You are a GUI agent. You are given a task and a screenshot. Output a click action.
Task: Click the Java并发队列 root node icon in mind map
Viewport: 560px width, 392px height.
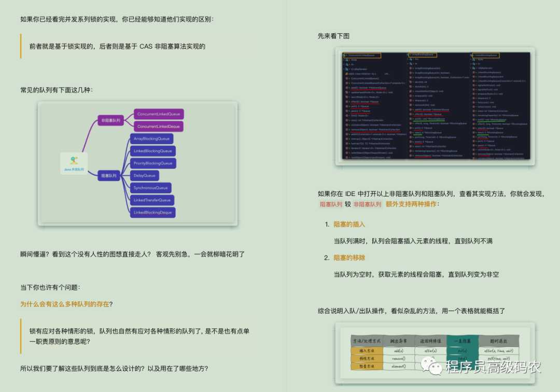tap(74, 163)
